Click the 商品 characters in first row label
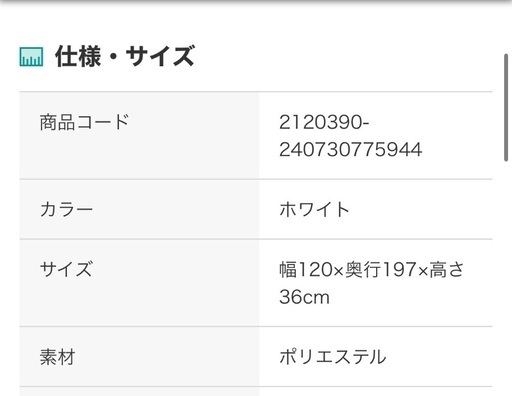512x396 pixels. pos(57,122)
